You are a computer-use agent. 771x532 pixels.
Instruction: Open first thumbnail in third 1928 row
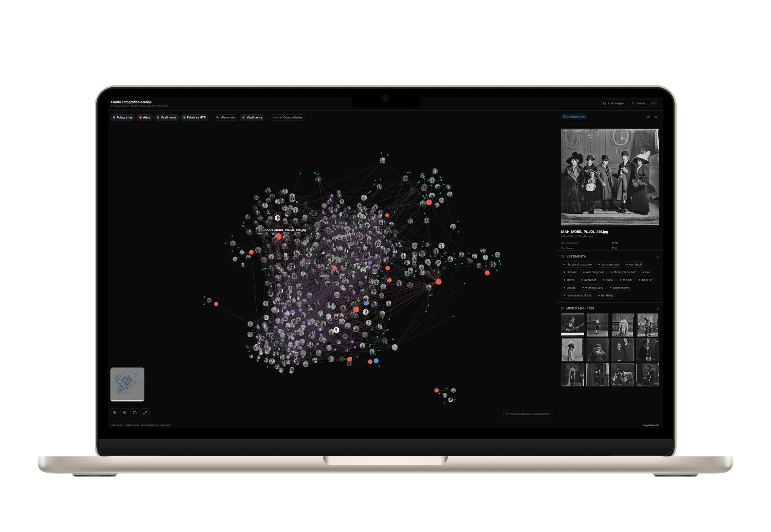572,375
